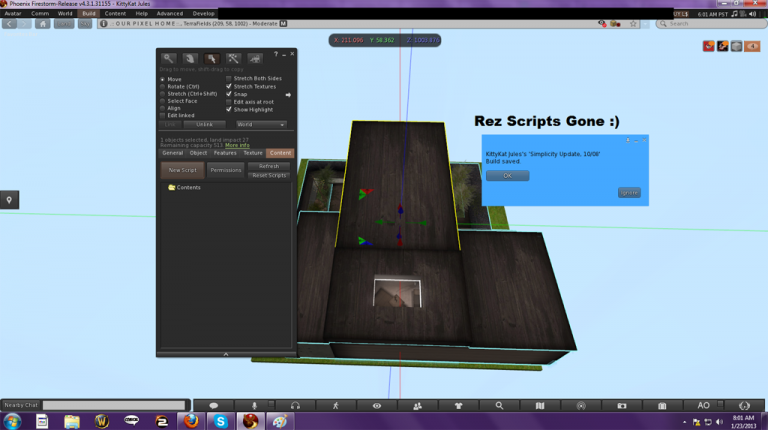This screenshot has height=430, width=768.
Task: Click OK on the Build saved dialog
Action: point(507,175)
